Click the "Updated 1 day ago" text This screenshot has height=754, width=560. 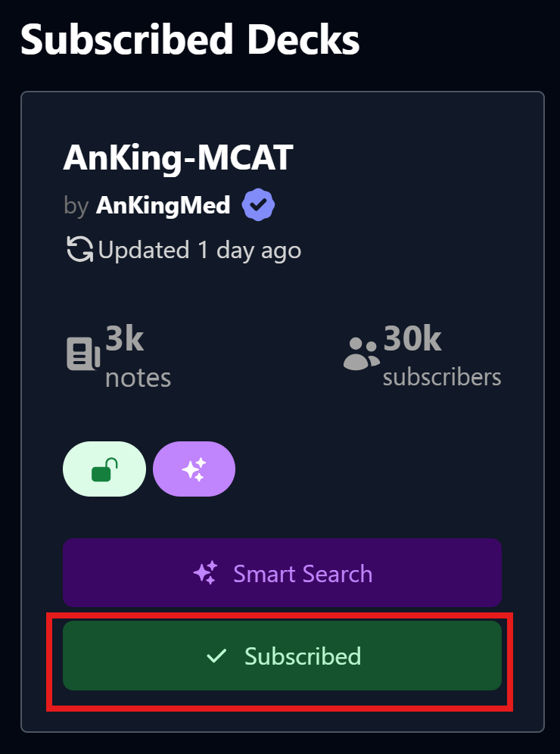coord(200,250)
